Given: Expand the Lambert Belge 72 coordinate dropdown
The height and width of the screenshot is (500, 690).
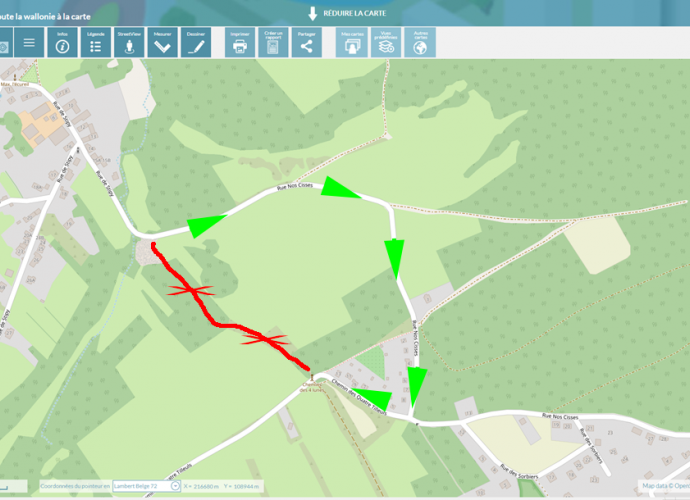Looking at the screenshot, I should point(147,486).
